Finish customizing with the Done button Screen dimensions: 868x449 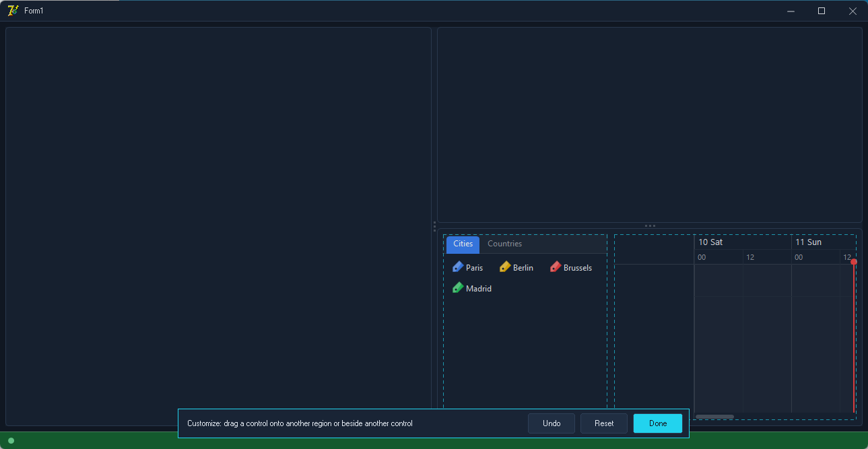tap(658, 423)
